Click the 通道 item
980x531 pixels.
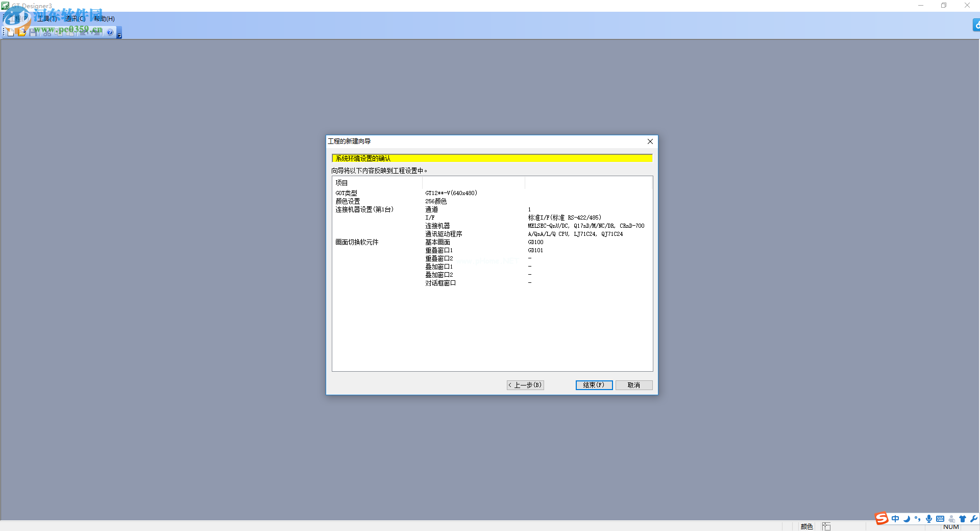click(x=431, y=209)
